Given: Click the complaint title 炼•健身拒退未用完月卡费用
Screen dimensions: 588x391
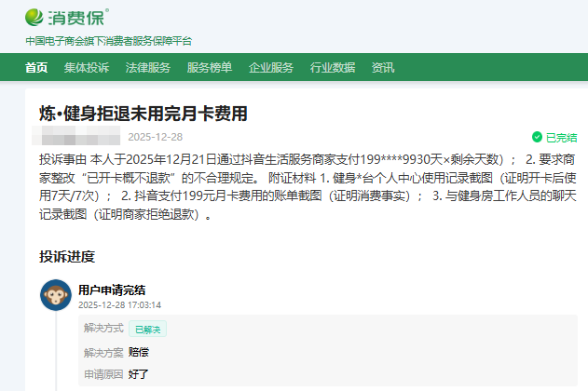Looking at the screenshot, I should [143, 114].
